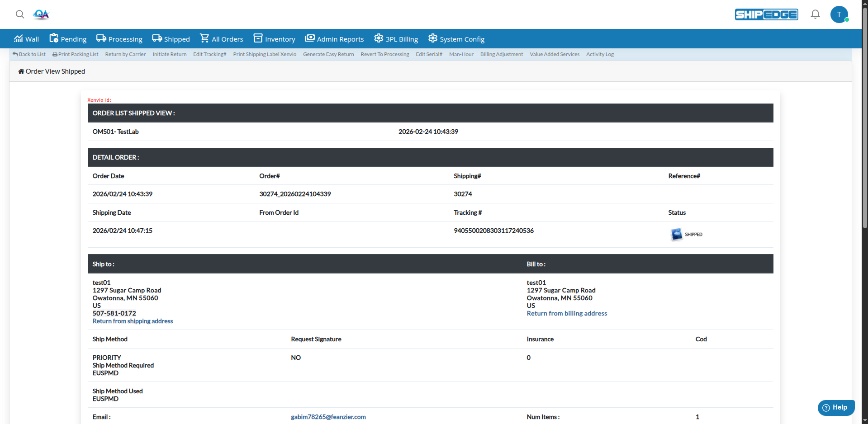The width and height of the screenshot is (868, 424).
Task: Open the Activity Log
Action: [600, 54]
